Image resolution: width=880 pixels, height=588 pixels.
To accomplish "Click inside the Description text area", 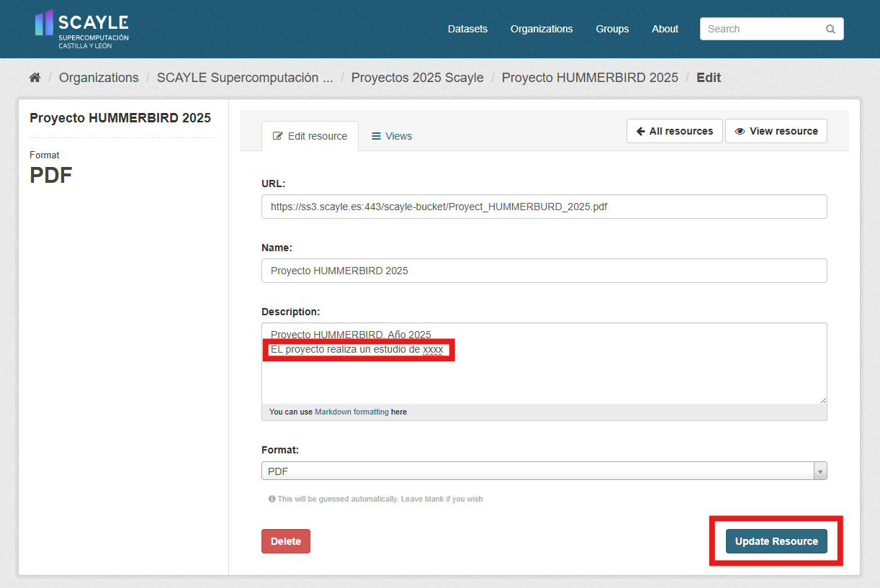I will (x=544, y=363).
